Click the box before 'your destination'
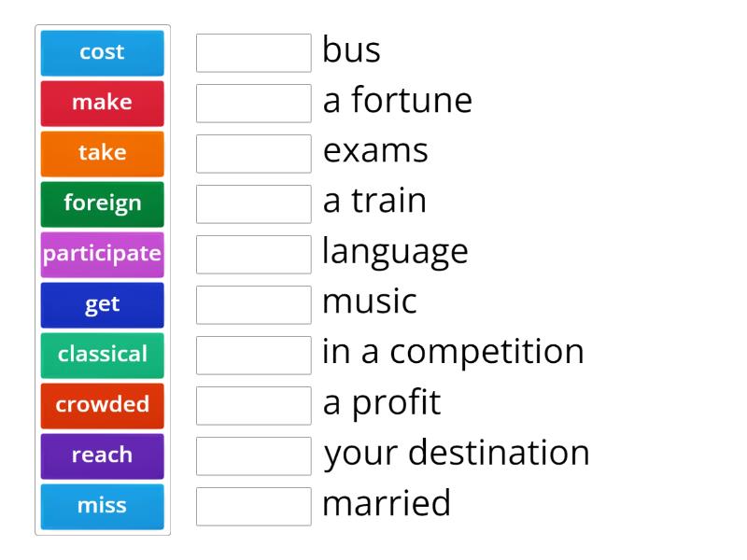Image resolution: width=747 pixels, height=560 pixels. [254, 456]
